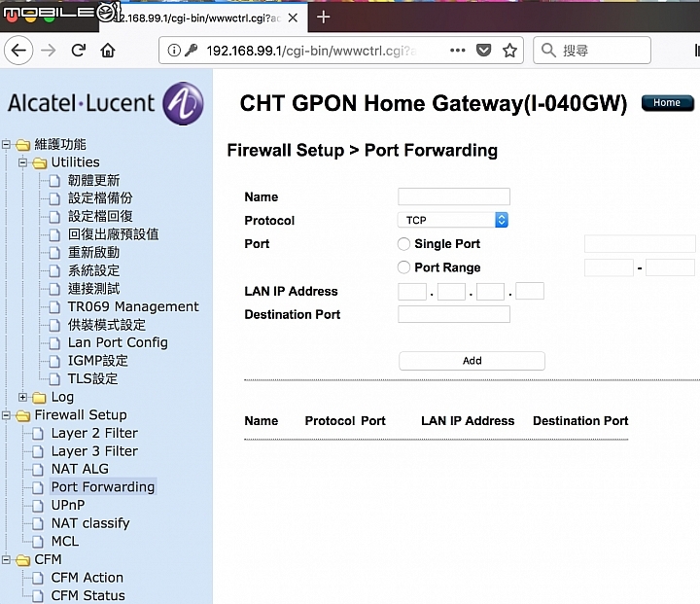Click the Port Range start field
This screenshot has height=604, width=700.
point(609,267)
